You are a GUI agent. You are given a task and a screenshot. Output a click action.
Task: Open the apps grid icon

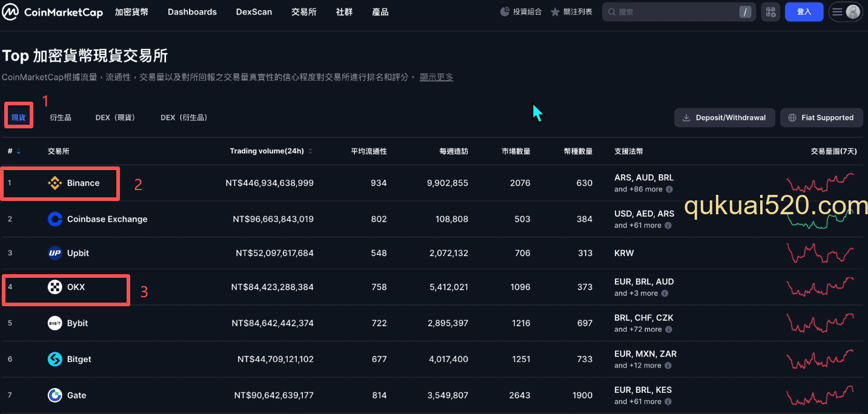(x=770, y=12)
